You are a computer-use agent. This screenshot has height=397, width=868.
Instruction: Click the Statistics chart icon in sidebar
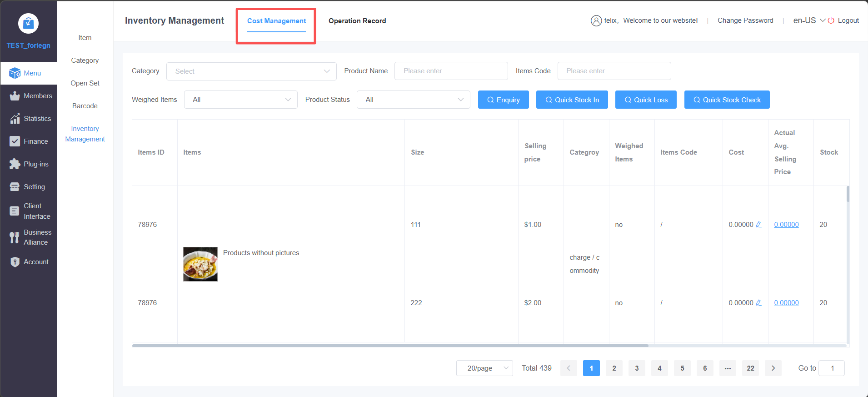coord(15,119)
